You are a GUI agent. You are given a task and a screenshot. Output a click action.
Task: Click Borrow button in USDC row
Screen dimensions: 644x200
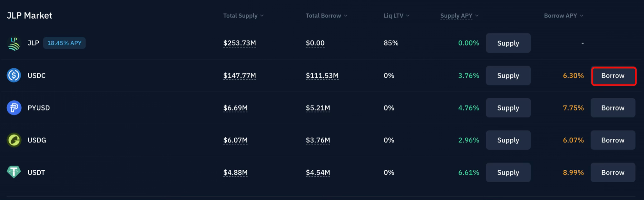[613, 76]
